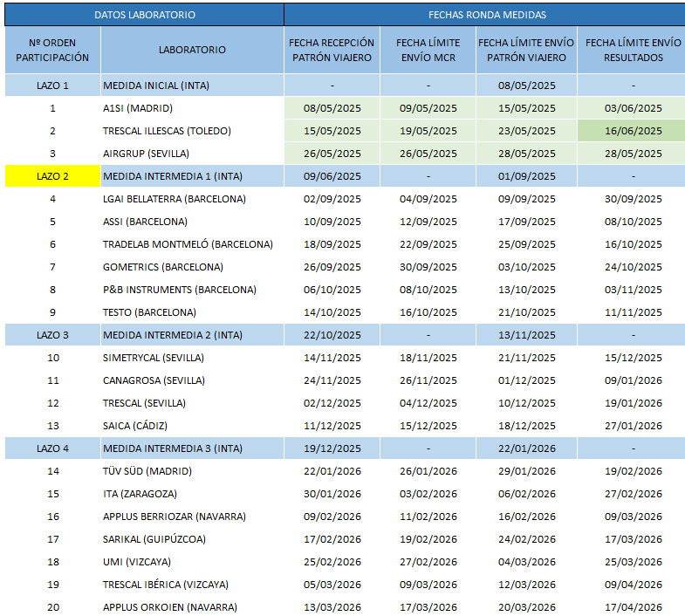This screenshot has height=616, width=685.
Task: Click GOMETRICS MCR deadline 30/09/2025
Action: (428, 267)
